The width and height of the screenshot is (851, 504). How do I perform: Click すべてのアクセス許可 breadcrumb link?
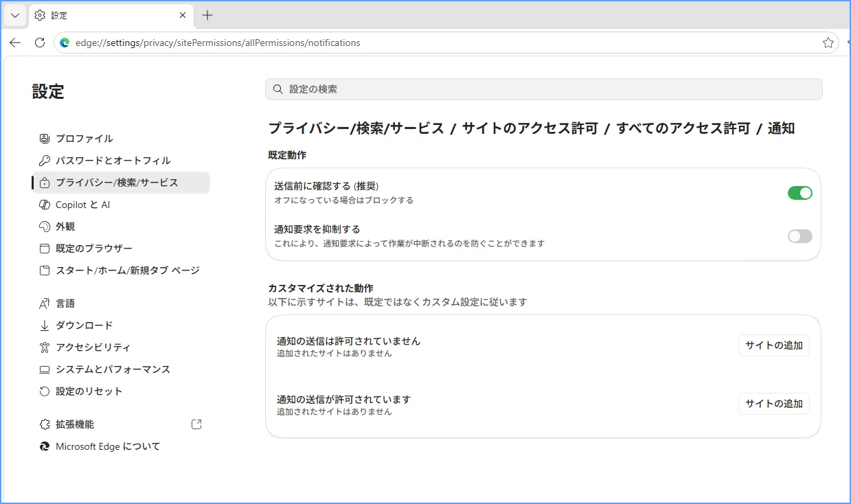click(x=683, y=128)
